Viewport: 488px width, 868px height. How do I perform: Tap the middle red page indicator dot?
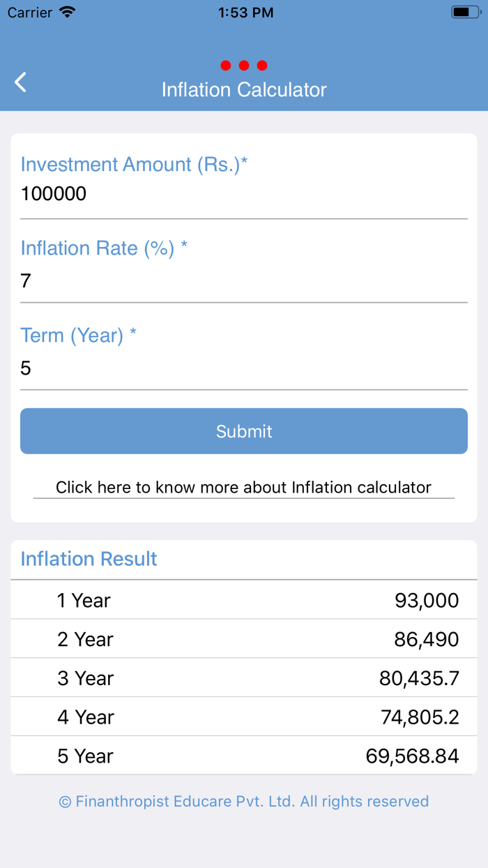click(x=244, y=66)
